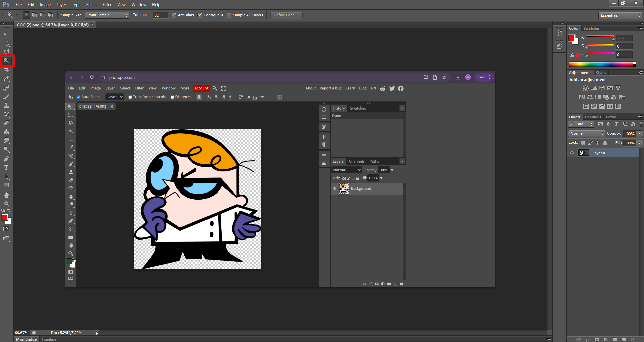Select the Polygonal Lasso tool
Screen dimensions: 644x342
(6, 52)
